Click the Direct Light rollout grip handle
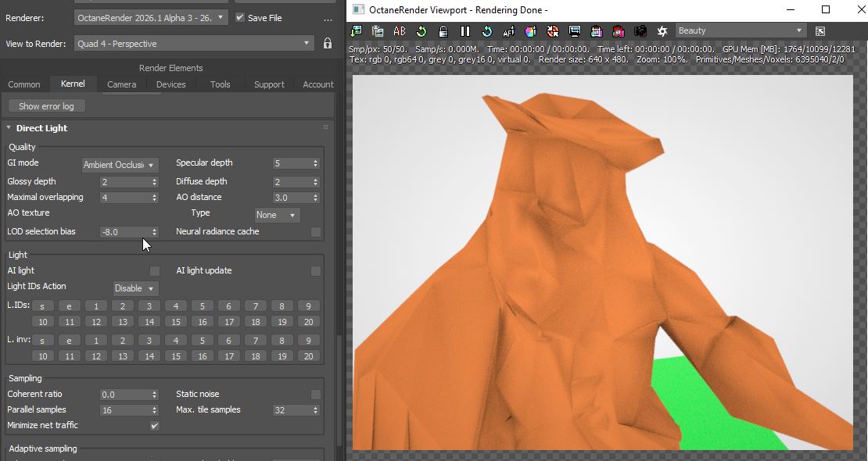 (x=325, y=127)
